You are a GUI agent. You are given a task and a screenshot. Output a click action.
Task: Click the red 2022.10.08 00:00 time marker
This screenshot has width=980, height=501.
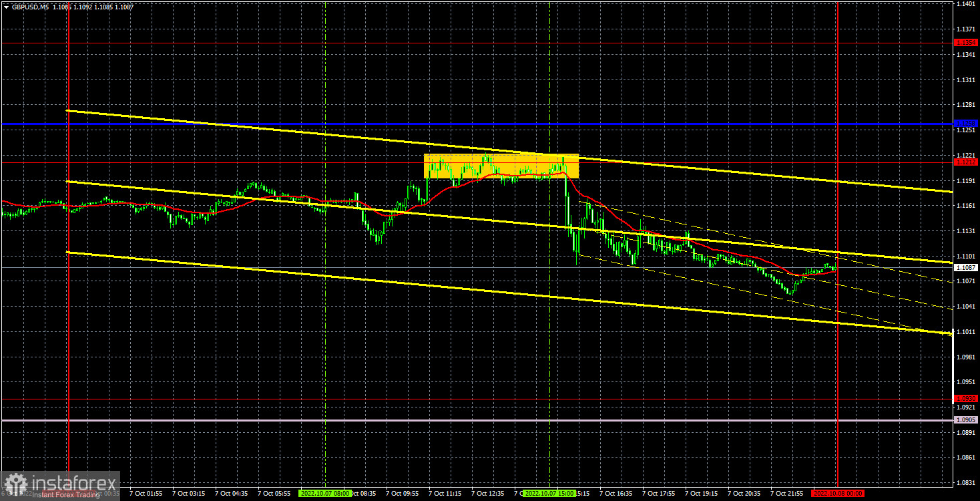[838, 494]
